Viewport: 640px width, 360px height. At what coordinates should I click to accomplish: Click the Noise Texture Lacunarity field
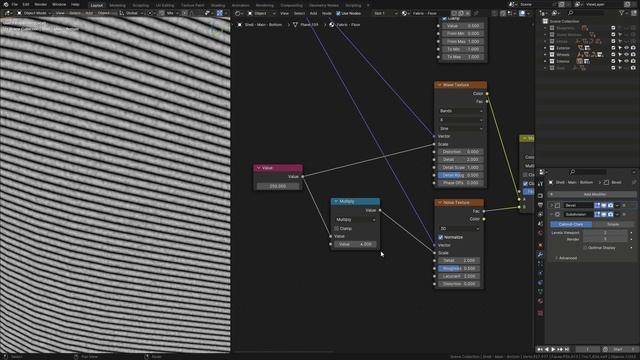point(459,276)
